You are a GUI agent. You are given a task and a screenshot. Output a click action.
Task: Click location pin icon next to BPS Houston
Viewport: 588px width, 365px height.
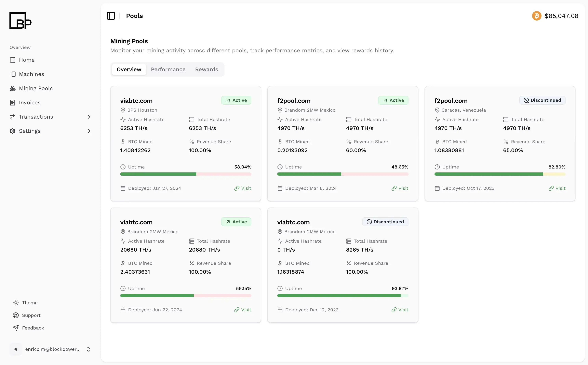pyautogui.click(x=123, y=110)
